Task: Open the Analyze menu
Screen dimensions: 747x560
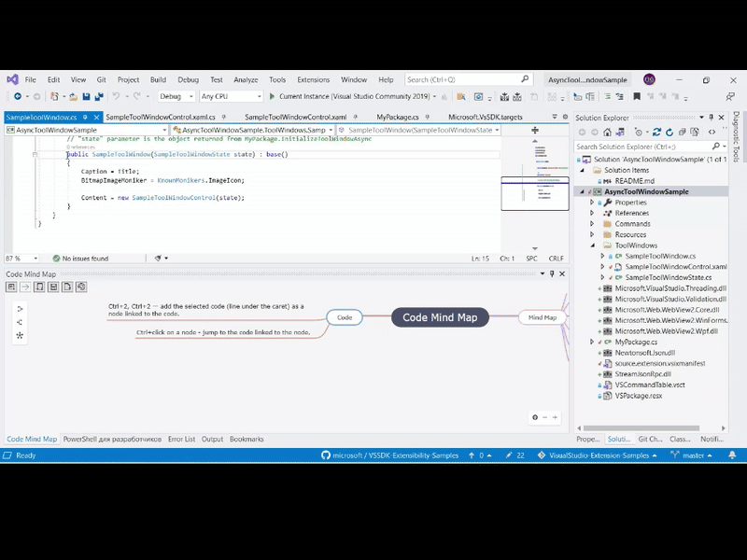Action: coord(246,79)
